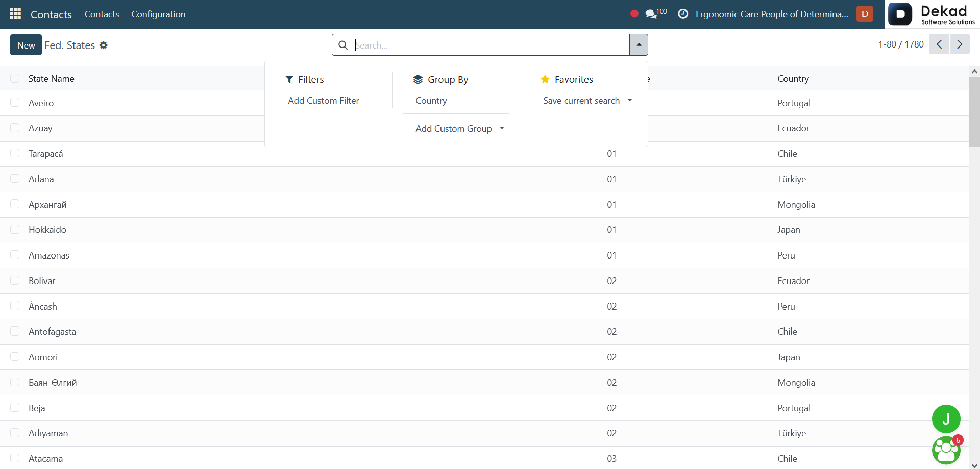This screenshot has height=469, width=980.
Task: Select the Tarapacá row checkbox
Action: coord(15,153)
